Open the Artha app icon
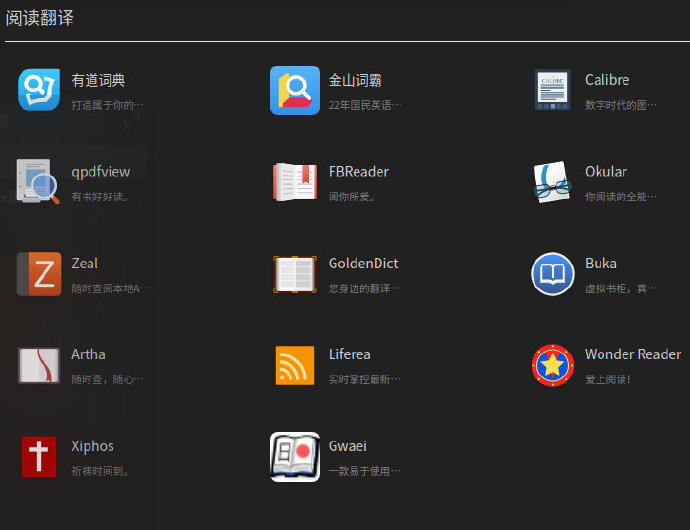 click(39, 365)
